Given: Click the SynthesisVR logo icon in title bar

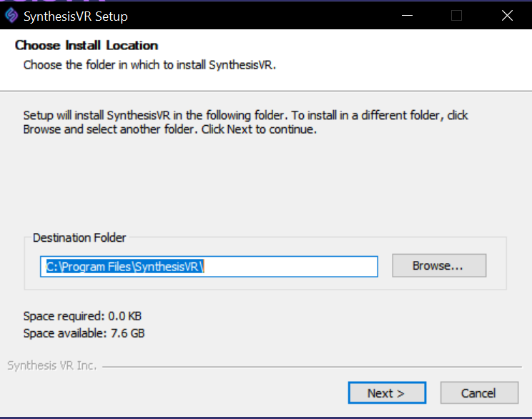Looking at the screenshot, I should [x=11, y=16].
